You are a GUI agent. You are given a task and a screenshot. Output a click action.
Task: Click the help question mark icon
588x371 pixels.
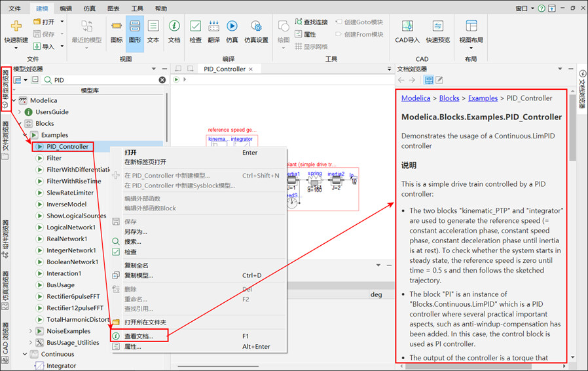(x=541, y=9)
